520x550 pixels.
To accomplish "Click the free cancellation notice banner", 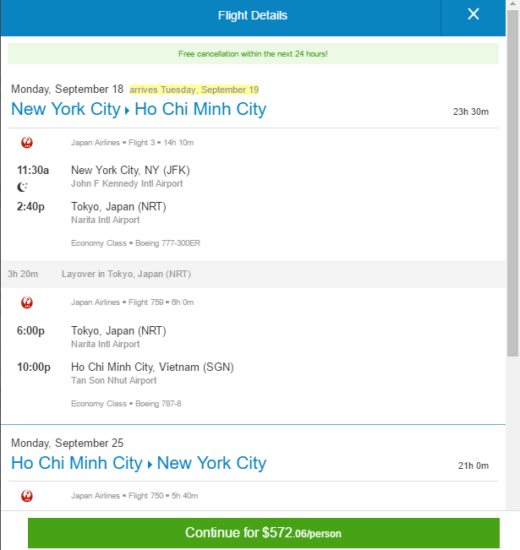I will [253, 54].
